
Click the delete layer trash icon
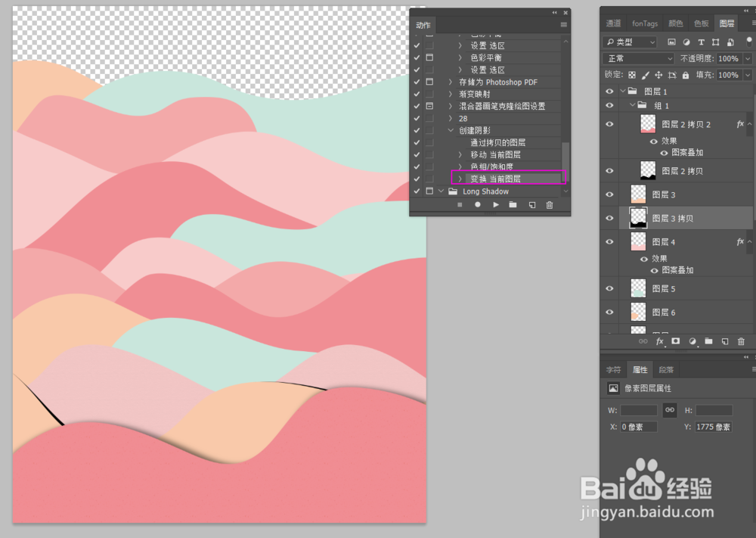click(740, 341)
